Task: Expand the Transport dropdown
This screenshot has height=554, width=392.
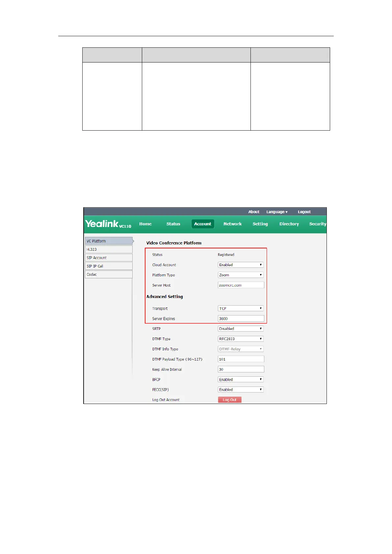Action: pyautogui.click(x=241, y=309)
